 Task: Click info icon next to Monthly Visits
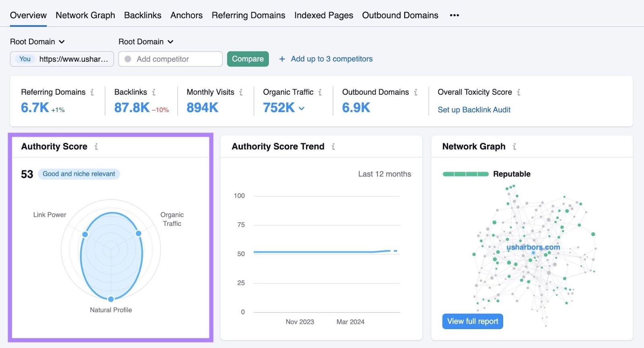click(x=241, y=92)
